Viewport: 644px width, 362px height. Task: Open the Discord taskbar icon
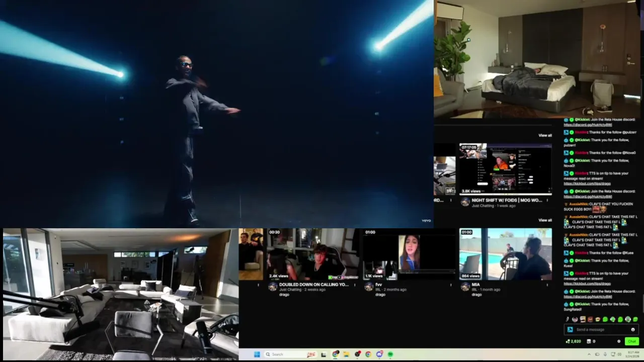coord(379,354)
